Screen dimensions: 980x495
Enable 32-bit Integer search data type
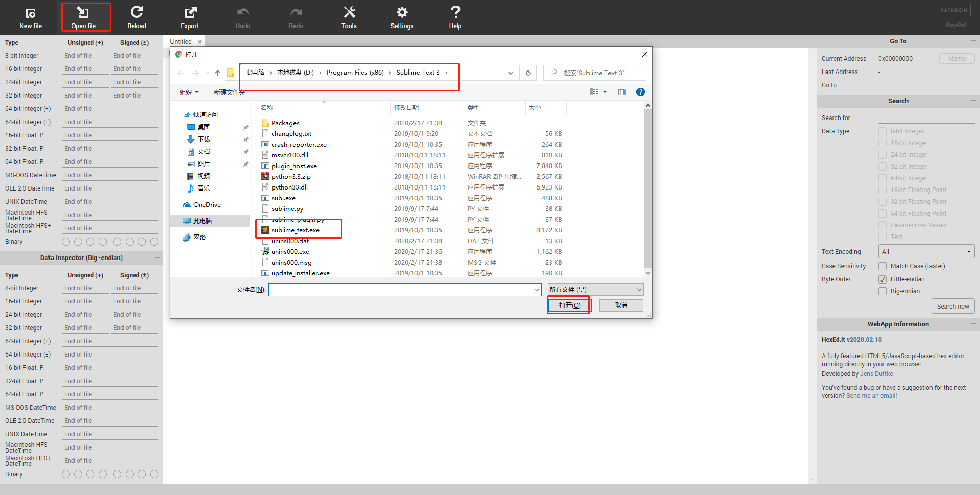pos(883,167)
